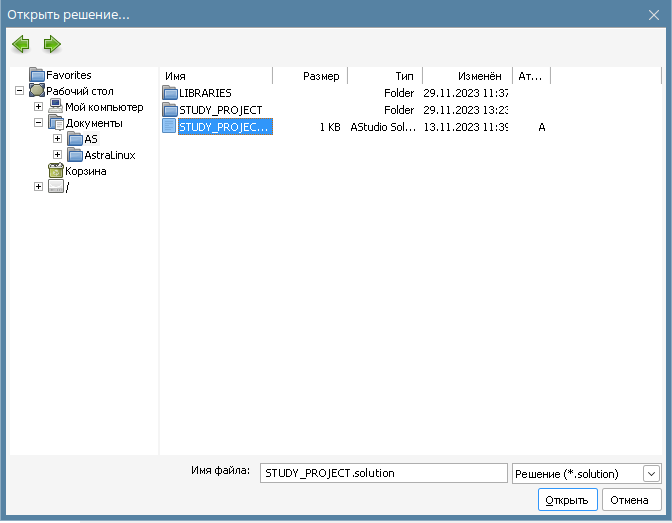This screenshot has height=523, width=672.
Task: Collapse the Рабочий стол tree node
Action: (20, 91)
